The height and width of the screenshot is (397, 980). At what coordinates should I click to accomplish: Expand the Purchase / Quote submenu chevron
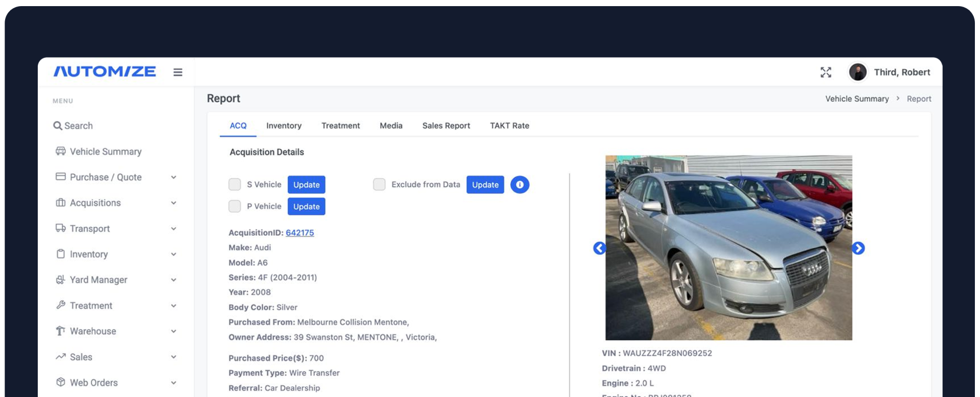(x=174, y=177)
